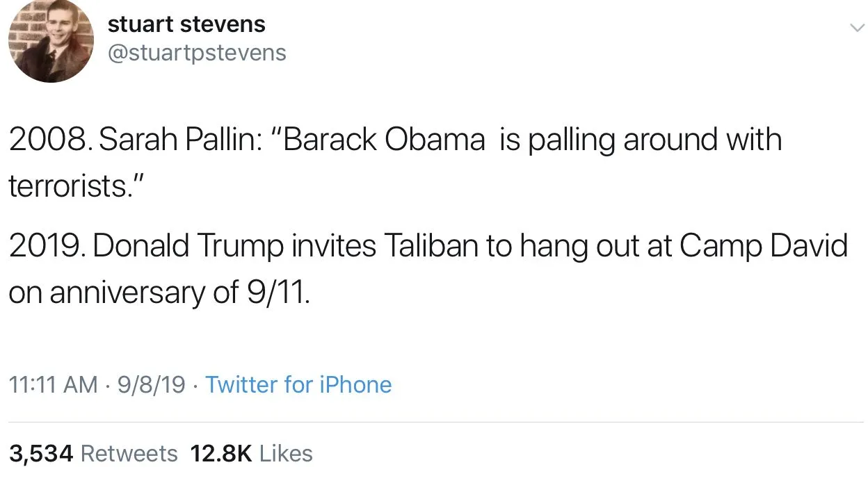Screen dimensions: 868x483
Task: Click the @stuartpstevens handle
Action: 197,53
